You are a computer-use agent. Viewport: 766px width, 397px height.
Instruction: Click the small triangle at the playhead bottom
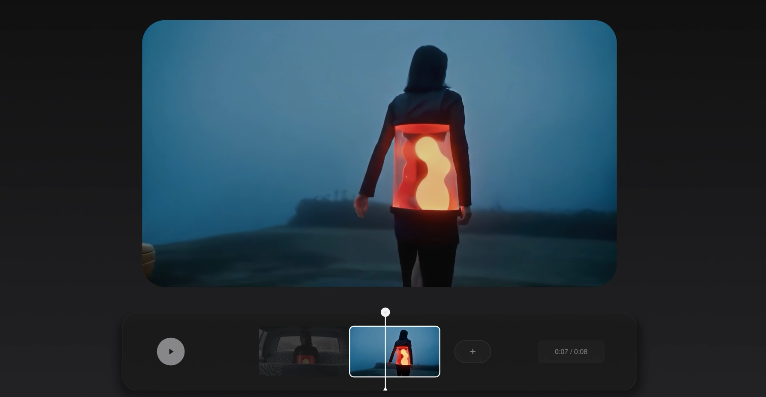click(x=385, y=388)
